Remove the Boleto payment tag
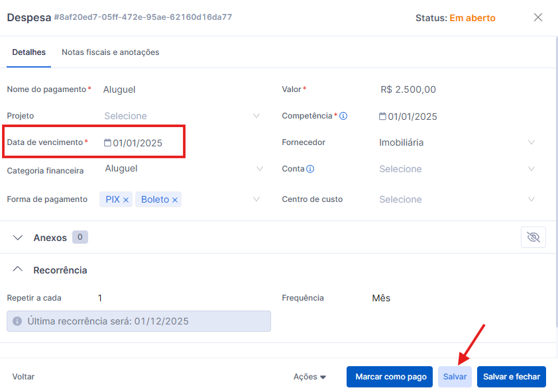Image resolution: width=558 pixels, height=392 pixels. coord(175,199)
